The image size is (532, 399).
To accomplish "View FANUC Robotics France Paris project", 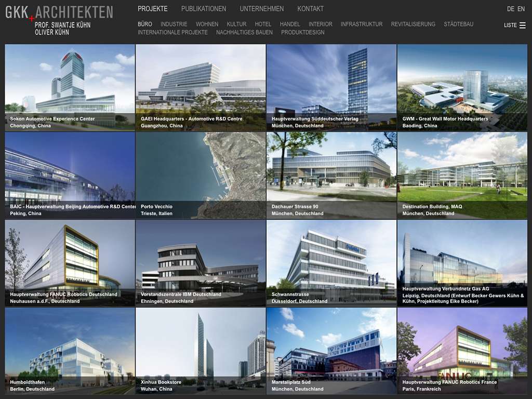I will point(462,351).
